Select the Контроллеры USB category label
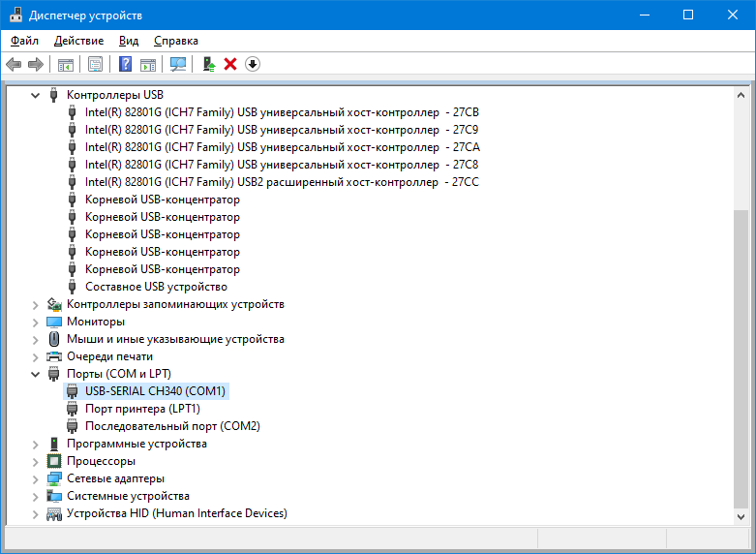The image size is (756, 554). pos(115,95)
